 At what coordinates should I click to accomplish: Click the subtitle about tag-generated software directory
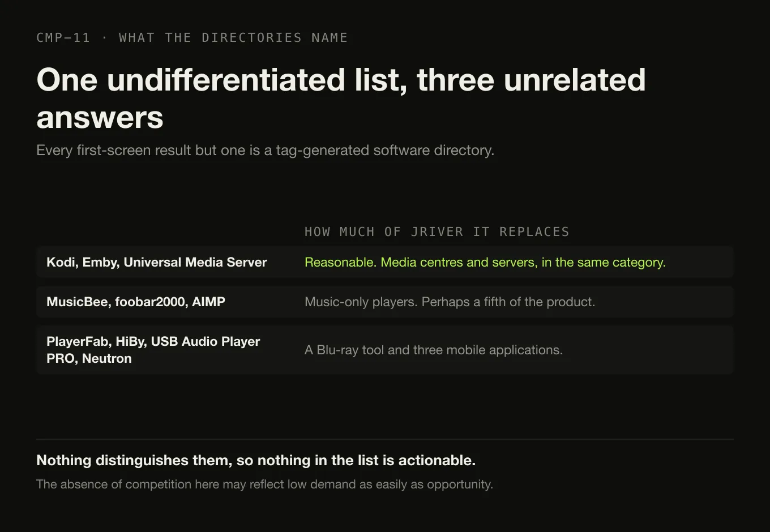pyautogui.click(x=265, y=151)
